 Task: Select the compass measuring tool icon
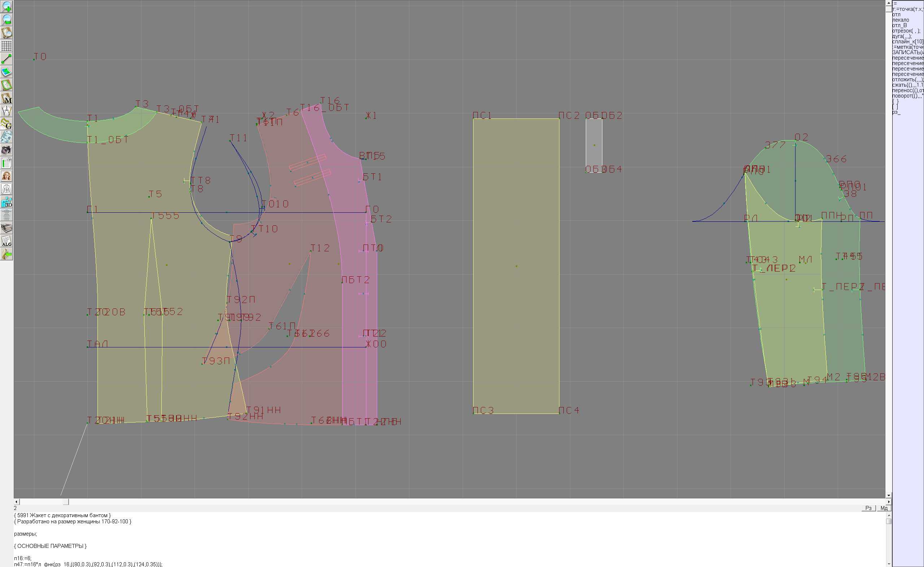coord(6,111)
